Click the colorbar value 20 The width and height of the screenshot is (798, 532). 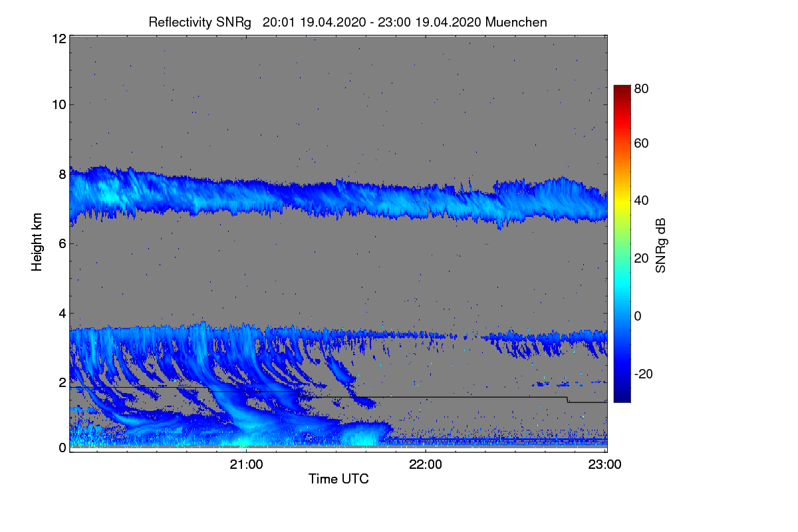coord(642,259)
